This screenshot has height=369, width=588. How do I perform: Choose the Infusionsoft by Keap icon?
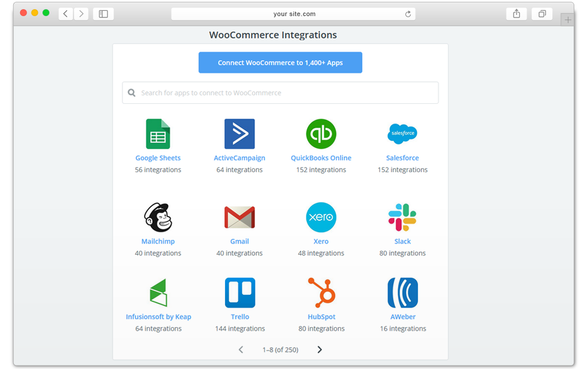(158, 293)
